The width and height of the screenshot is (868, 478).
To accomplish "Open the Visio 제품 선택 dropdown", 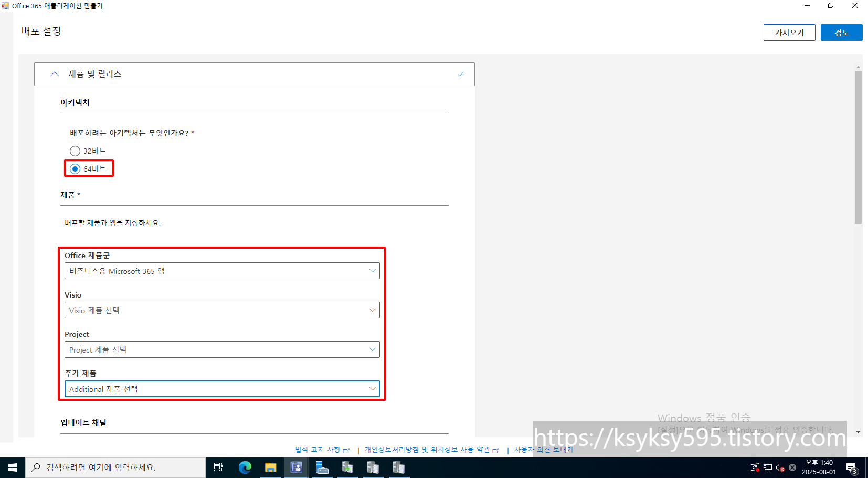I will pos(222,310).
